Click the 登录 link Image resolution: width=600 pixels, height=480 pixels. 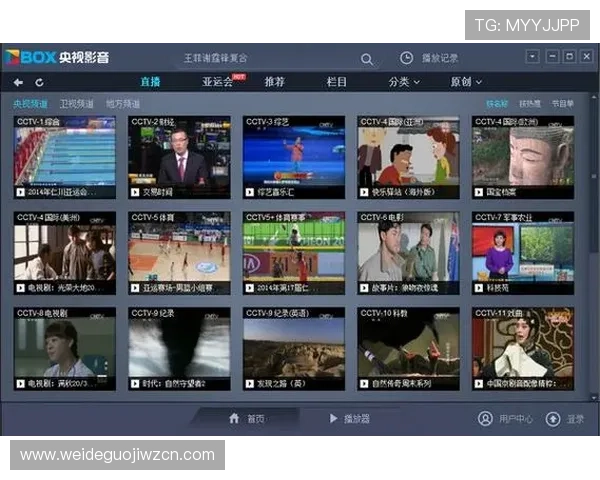[576, 419]
